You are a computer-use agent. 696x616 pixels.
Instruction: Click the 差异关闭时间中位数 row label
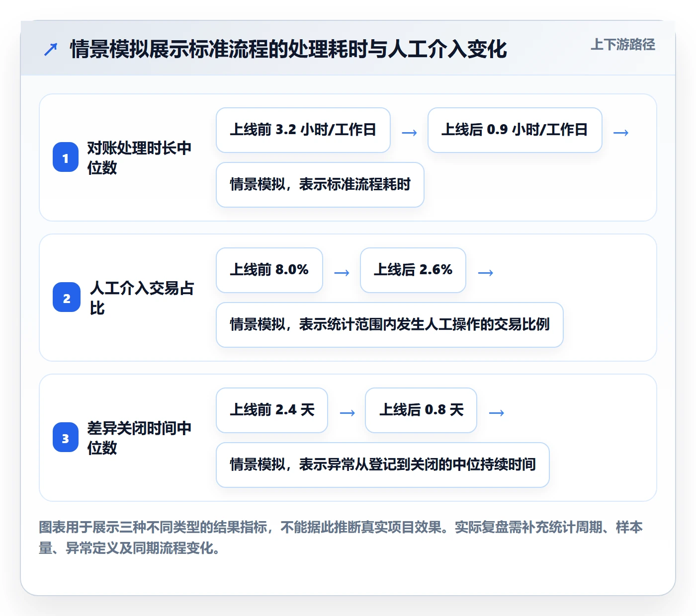[139, 438]
